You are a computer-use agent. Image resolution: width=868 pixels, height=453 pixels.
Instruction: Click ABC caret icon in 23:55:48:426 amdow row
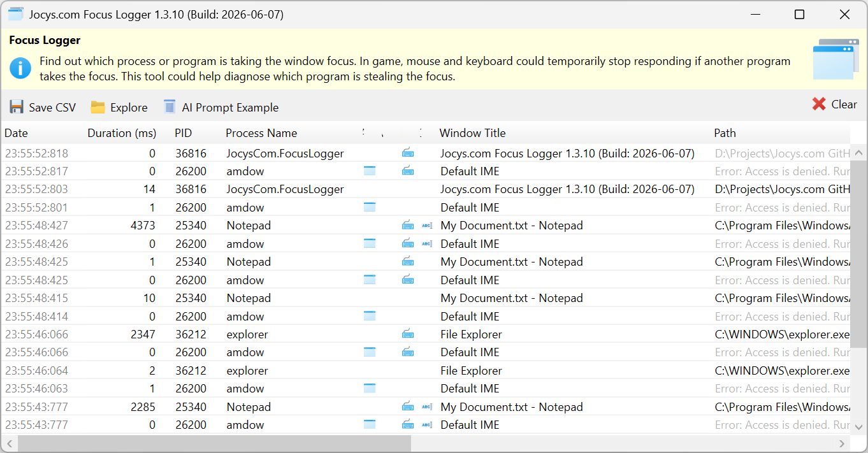427,243
